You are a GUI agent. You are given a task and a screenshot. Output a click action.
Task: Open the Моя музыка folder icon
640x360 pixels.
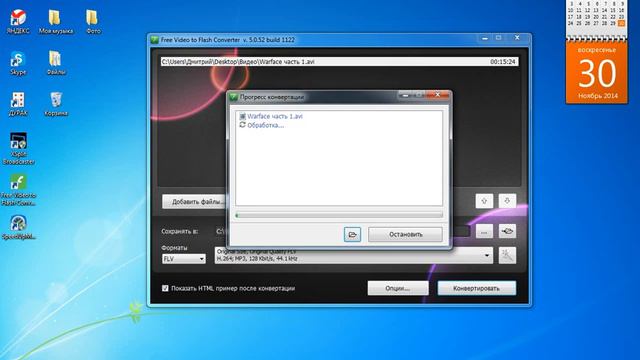tap(56, 21)
